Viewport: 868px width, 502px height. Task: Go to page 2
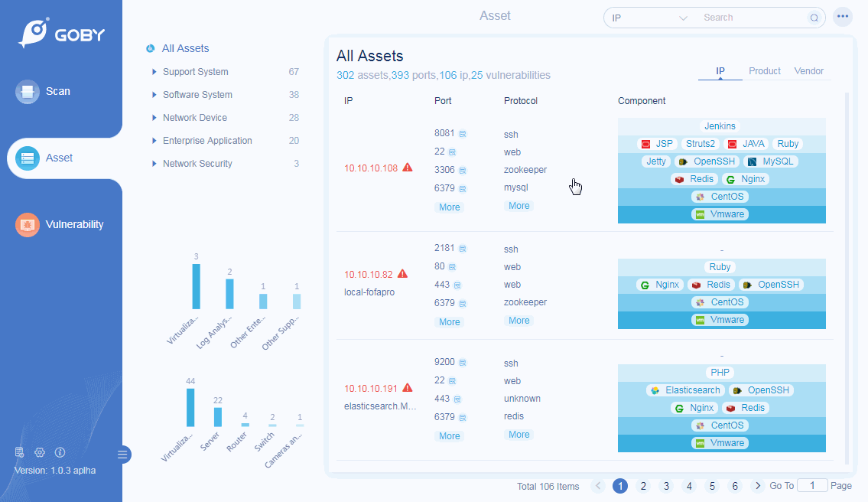pyautogui.click(x=643, y=486)
